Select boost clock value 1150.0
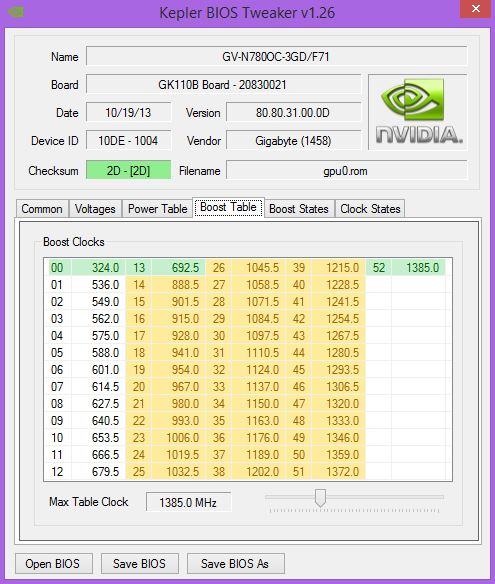495x584 pixels. coord(258,404)
